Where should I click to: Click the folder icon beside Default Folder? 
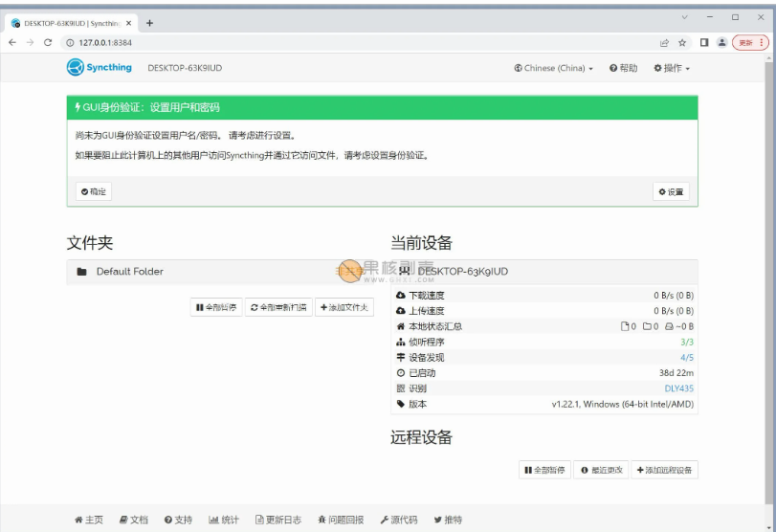[x=82, y=272]
